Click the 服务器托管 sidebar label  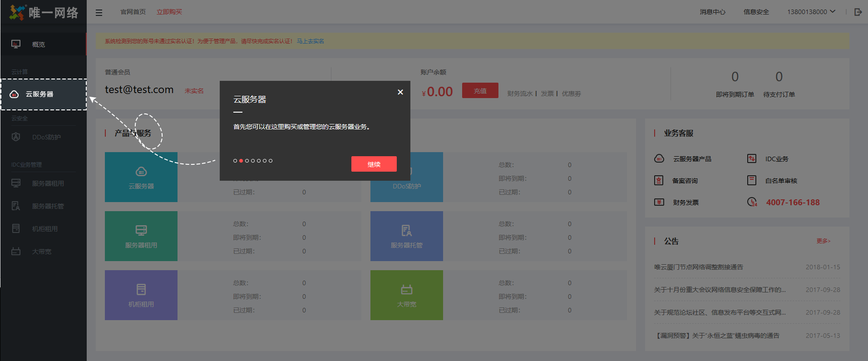click(x=48, y=206)
